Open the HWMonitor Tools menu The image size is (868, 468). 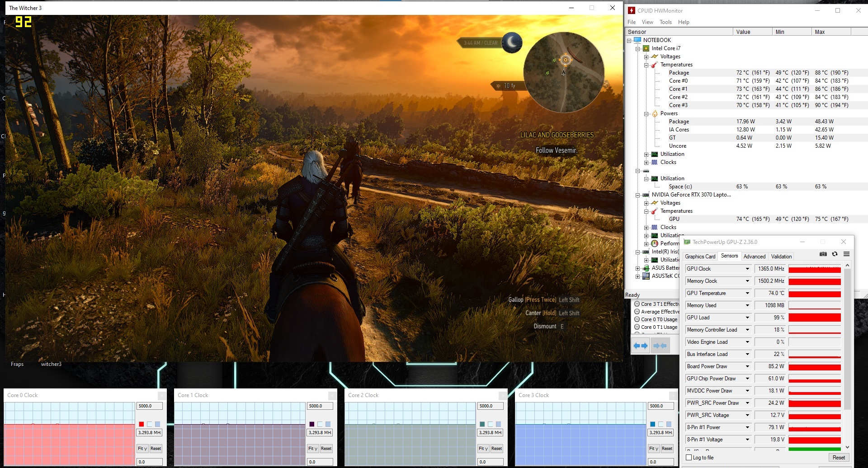665,22
